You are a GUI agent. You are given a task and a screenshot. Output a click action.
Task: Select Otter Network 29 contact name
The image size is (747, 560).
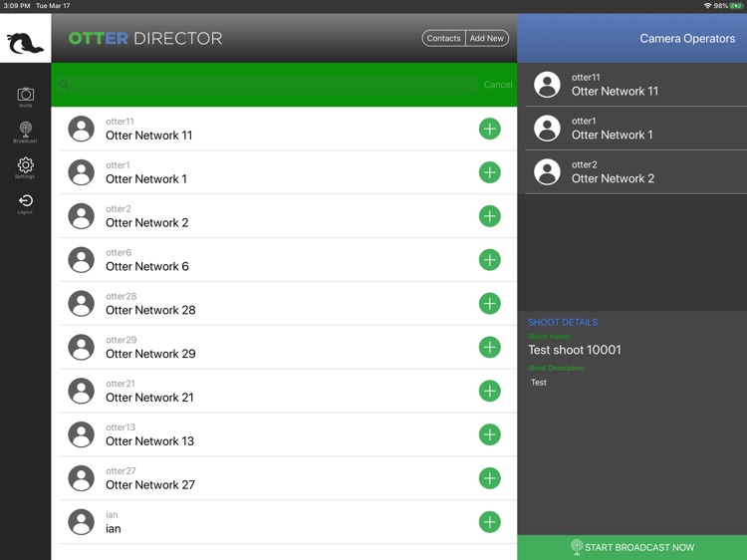click(x=150, y=354)
